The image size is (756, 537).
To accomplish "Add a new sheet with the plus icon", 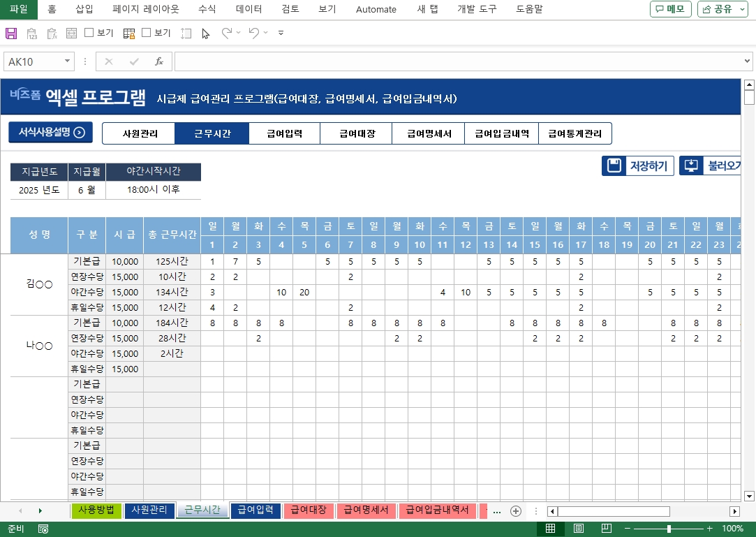I will coord(516,511).
